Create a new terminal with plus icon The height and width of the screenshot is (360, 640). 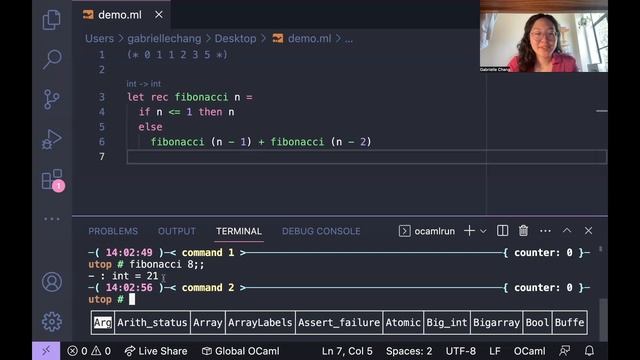(469, 231)
